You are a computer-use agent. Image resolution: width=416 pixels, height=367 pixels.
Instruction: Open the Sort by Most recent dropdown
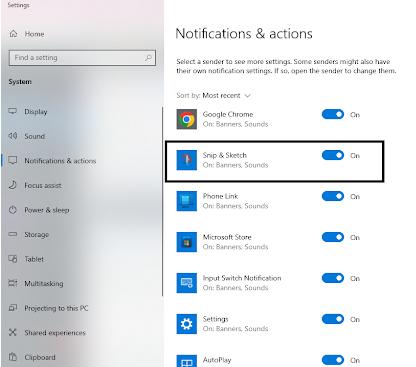pyautogui.click(x=226, y=96)
